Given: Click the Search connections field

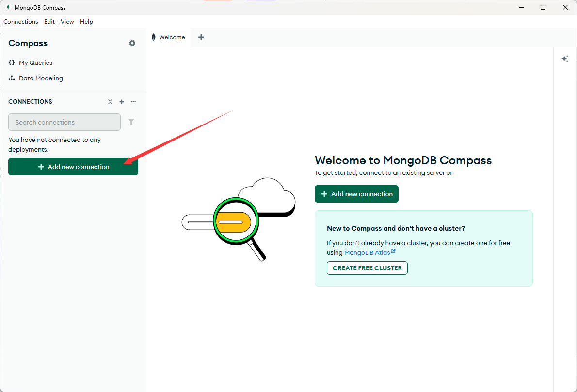Looking at the screenshot, I should point(64,122).
